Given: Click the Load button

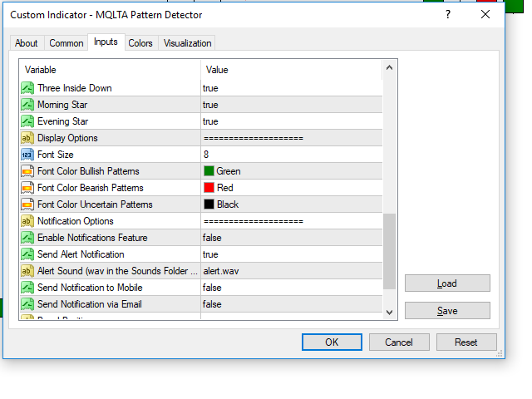Looking at the screenshot, I should (447, 283).
